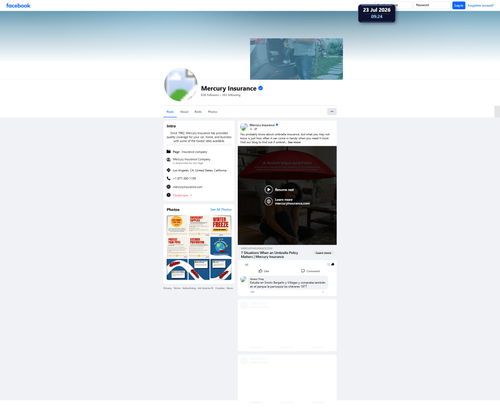The height and width of the screenshot is (411, 500).
Task: Click the Mercury Insurance Company responsible-party icon
Action: 169,160
